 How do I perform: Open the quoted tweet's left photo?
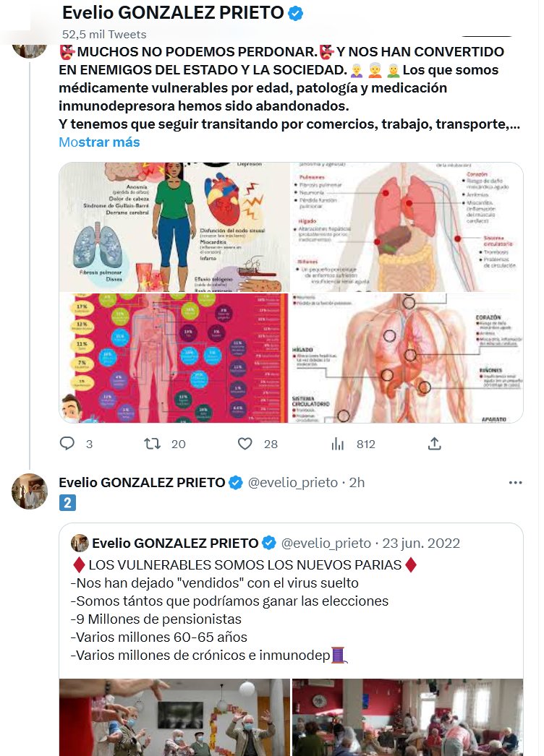[x=174, y=717]
